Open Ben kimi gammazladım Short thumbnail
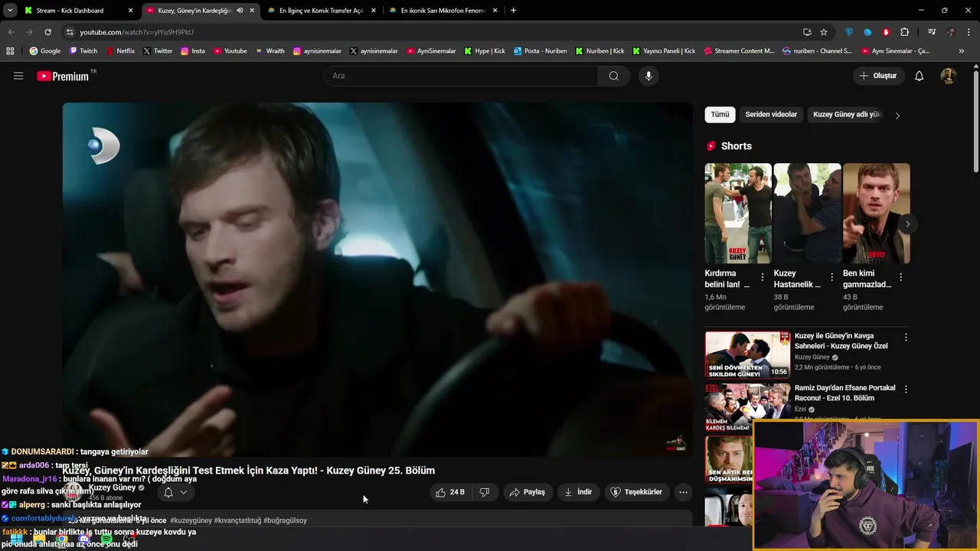Viewport: 980px width, 551px height. 877,214
